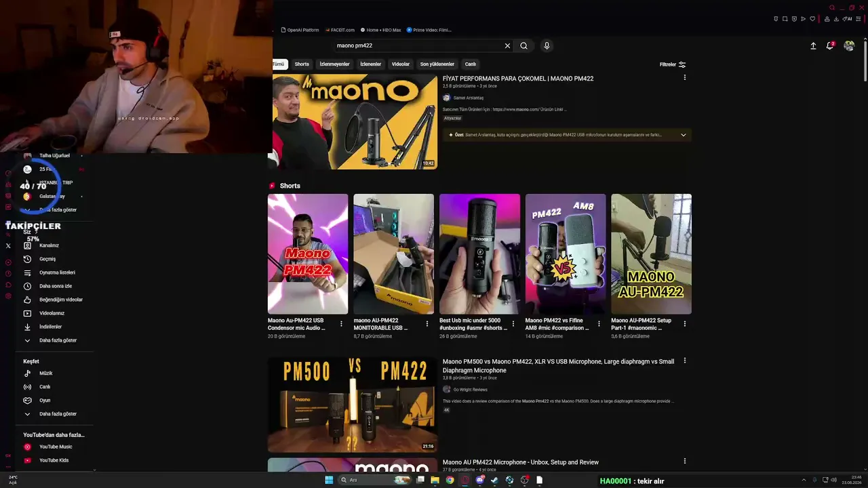868x488 pixels.
Task: Open options for Maono PM422 vs Fifine short
Action: [599, 324]
